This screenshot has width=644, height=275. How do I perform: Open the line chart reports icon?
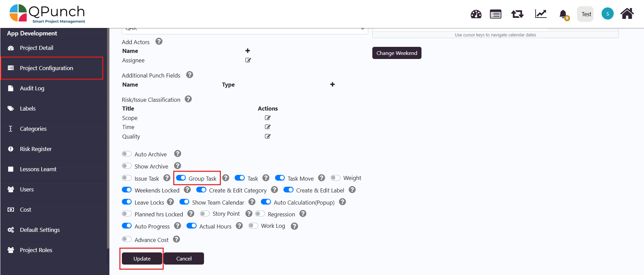[x=541, y=14]
